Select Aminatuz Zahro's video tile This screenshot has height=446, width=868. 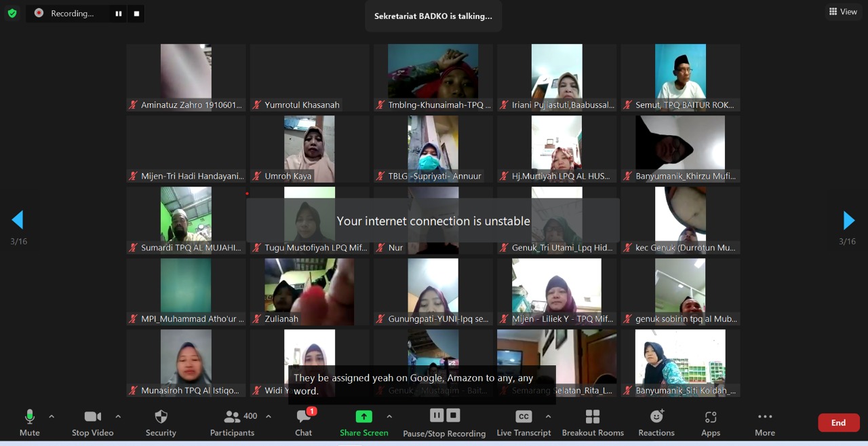pos(186,77)
